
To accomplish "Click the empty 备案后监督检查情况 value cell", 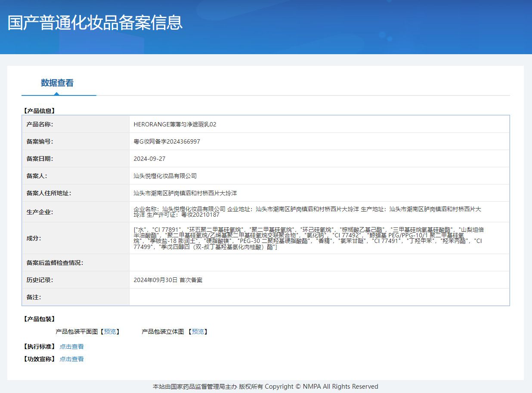I will 319,263.
